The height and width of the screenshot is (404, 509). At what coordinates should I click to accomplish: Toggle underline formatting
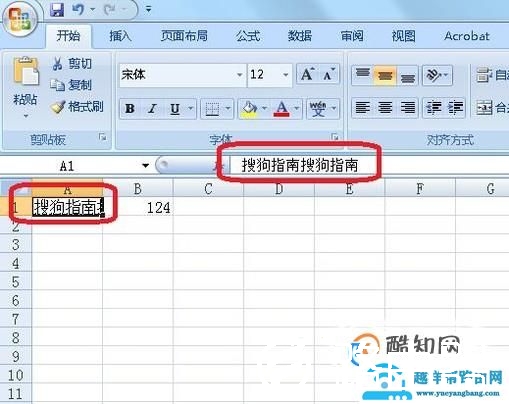175,109
